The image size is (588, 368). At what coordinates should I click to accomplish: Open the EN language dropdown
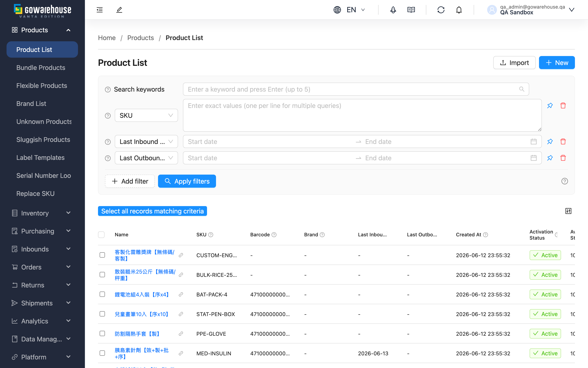[356, 10]
